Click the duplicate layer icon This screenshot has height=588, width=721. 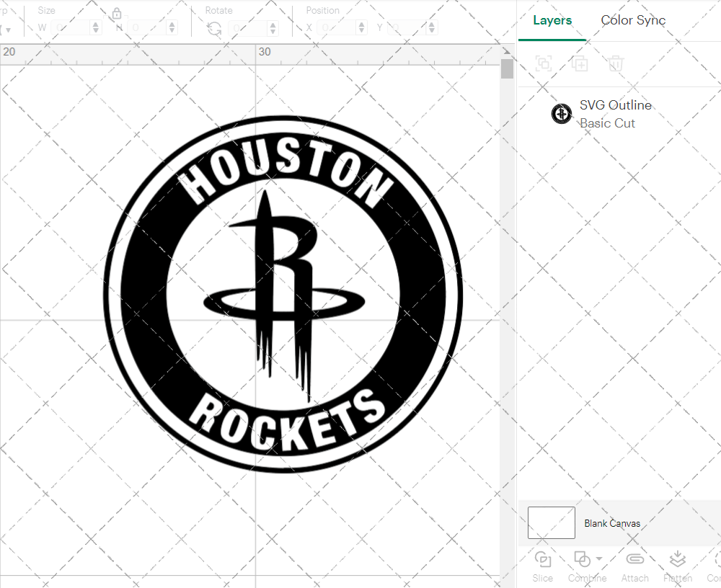(x=580, y=63)
